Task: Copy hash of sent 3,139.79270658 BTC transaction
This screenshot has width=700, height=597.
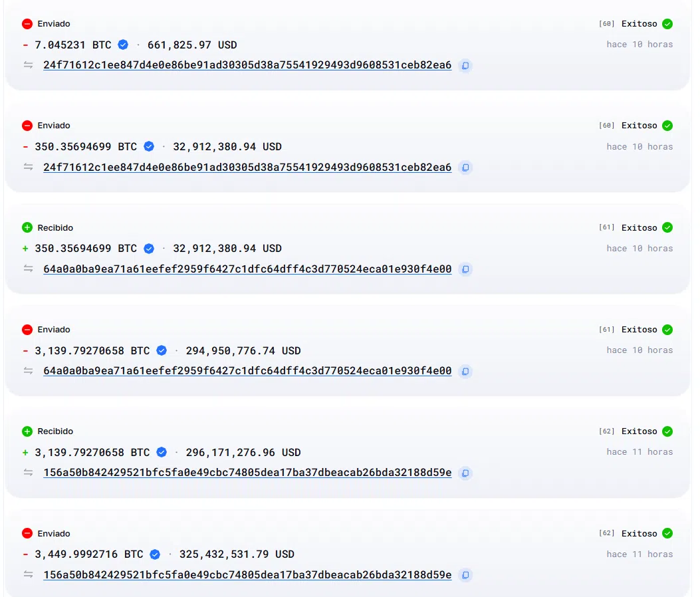Action: [465, 371]
